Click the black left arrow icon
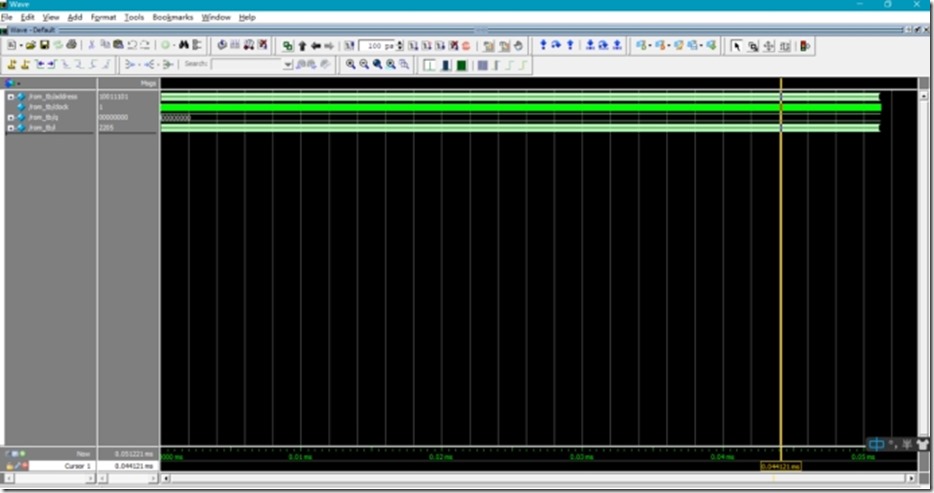 (316, 46)
